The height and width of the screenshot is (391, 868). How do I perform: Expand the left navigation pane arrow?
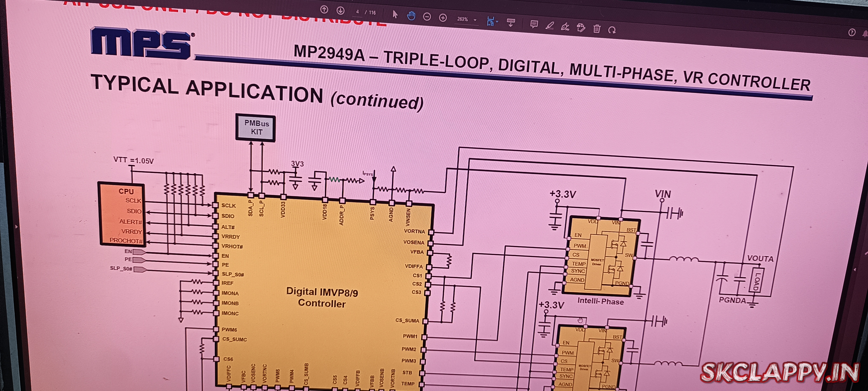pyautogui.click(x=16, y=227)
